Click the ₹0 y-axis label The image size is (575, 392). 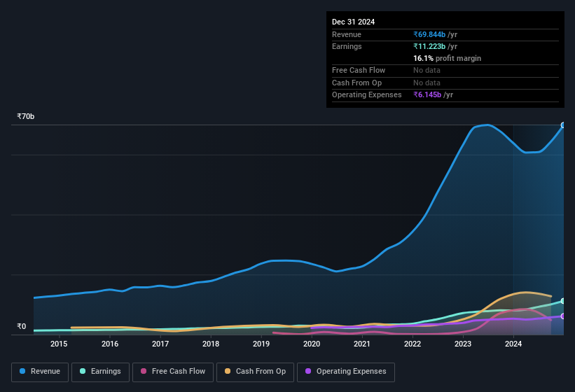tap(22, 326)
